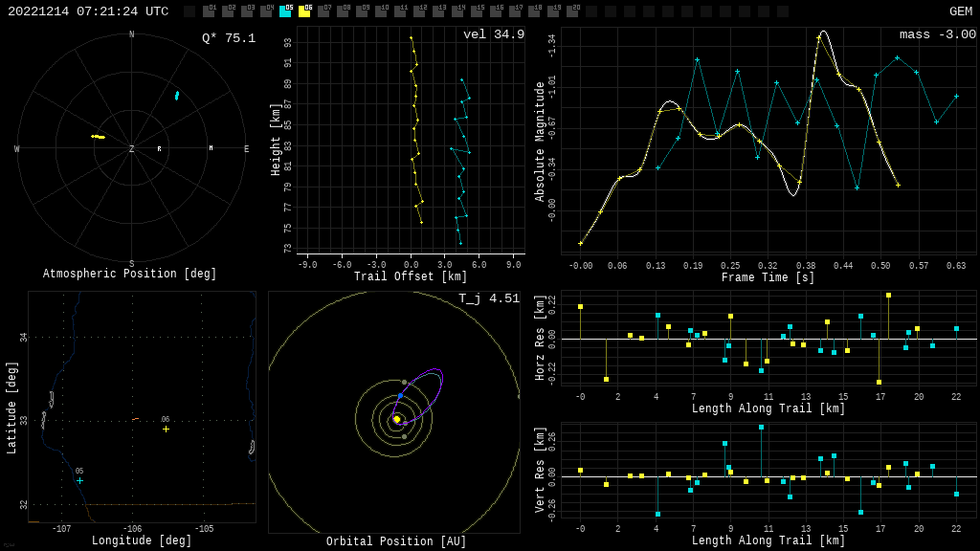Image resolution: width=980 pixels, height=551 pixels.
Task: Click the yellow meteor streak in polar plot
Action: coord(98,137)
